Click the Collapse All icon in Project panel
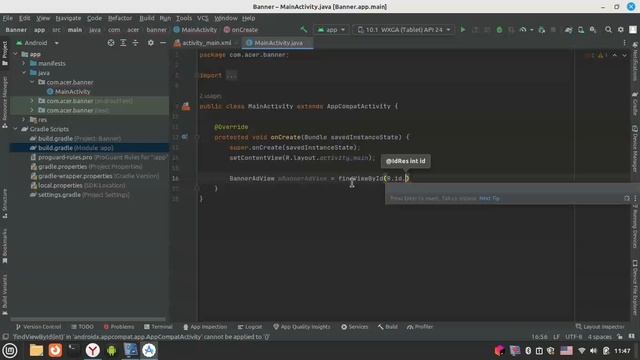 [x=135, y=42]
